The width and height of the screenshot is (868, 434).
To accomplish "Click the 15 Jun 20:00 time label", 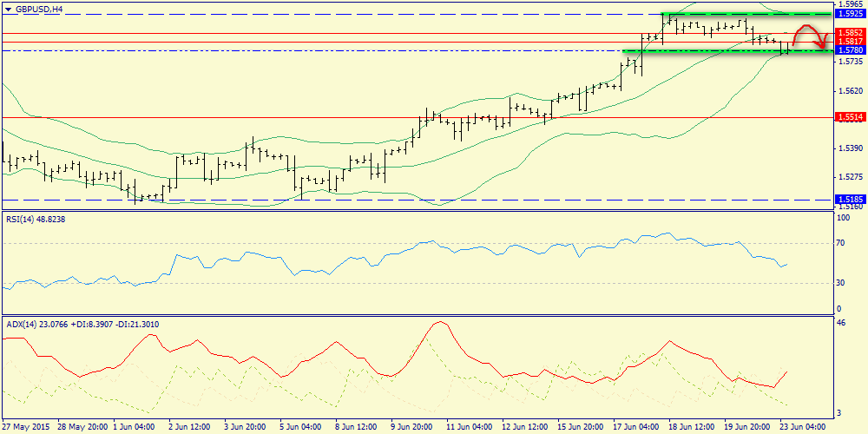I will 580,427.
